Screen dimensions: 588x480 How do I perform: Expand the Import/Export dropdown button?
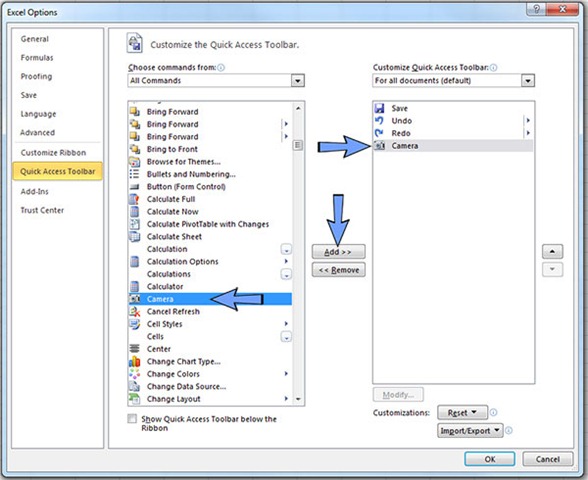(x=470, y=430)
